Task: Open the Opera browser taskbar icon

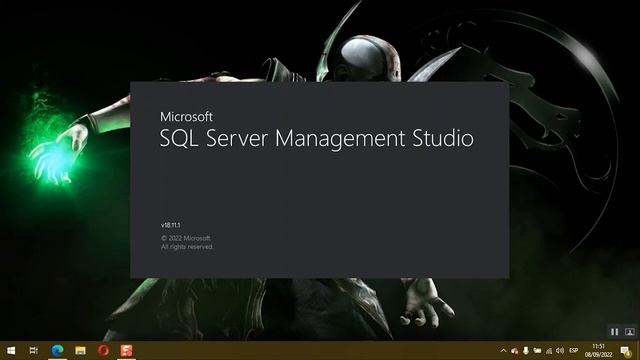Action: 103,350
